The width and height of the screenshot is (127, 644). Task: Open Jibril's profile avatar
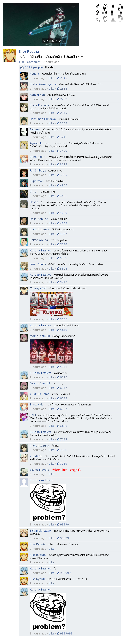pyautogui.click(x=24, y=417)
